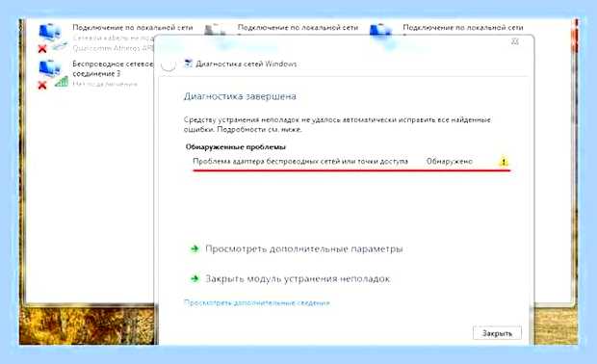Click 'Обнаруженные проблемы' header

click(236, 147)
